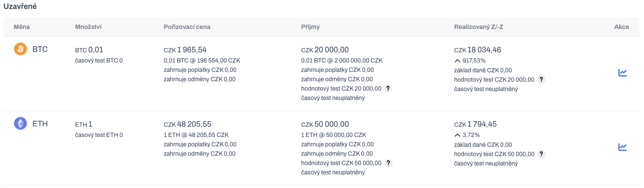Click the purple Ethereum diamond icon

point(20,124)
